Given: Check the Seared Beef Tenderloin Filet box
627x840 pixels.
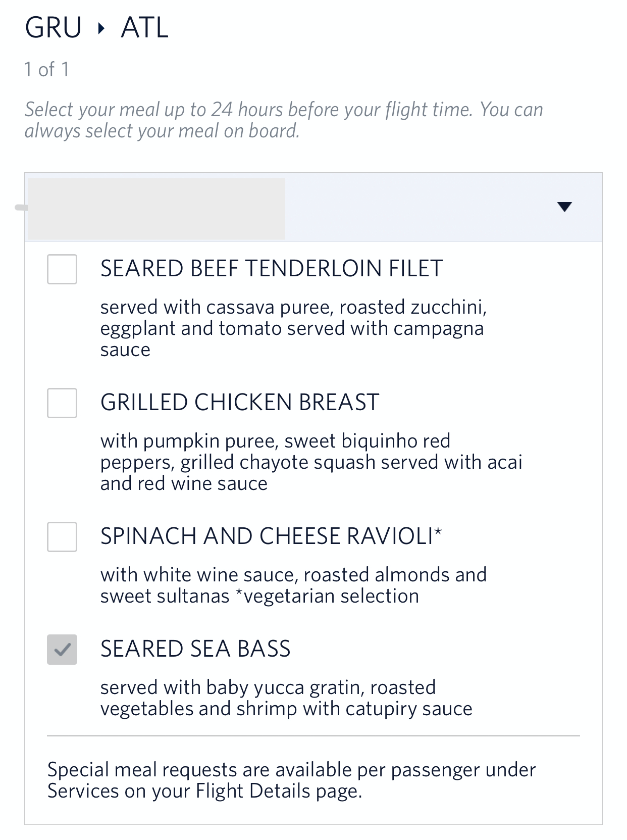Looking at the screenshot, I should 62,269.
